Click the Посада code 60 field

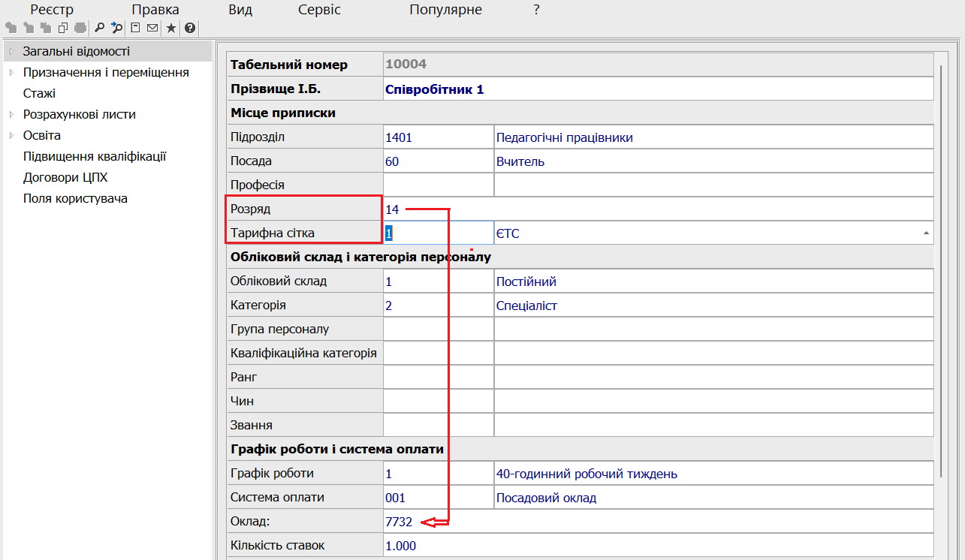[439, 161]
